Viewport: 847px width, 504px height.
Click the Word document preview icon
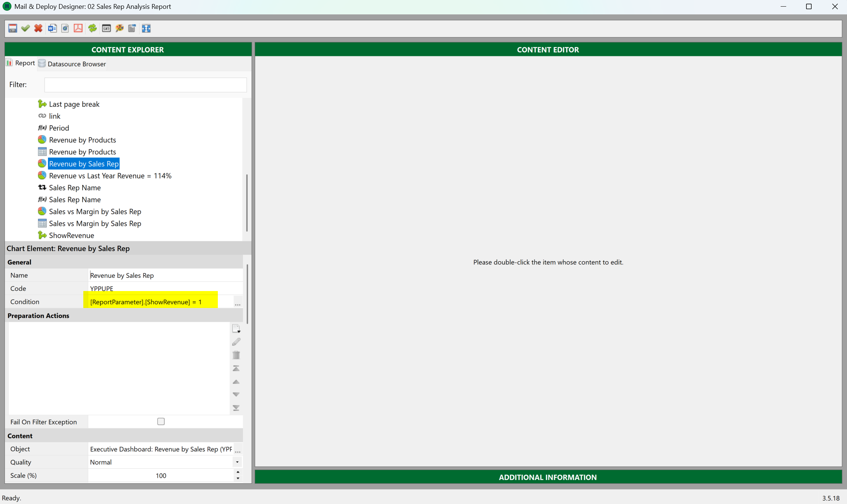(52, 28)
